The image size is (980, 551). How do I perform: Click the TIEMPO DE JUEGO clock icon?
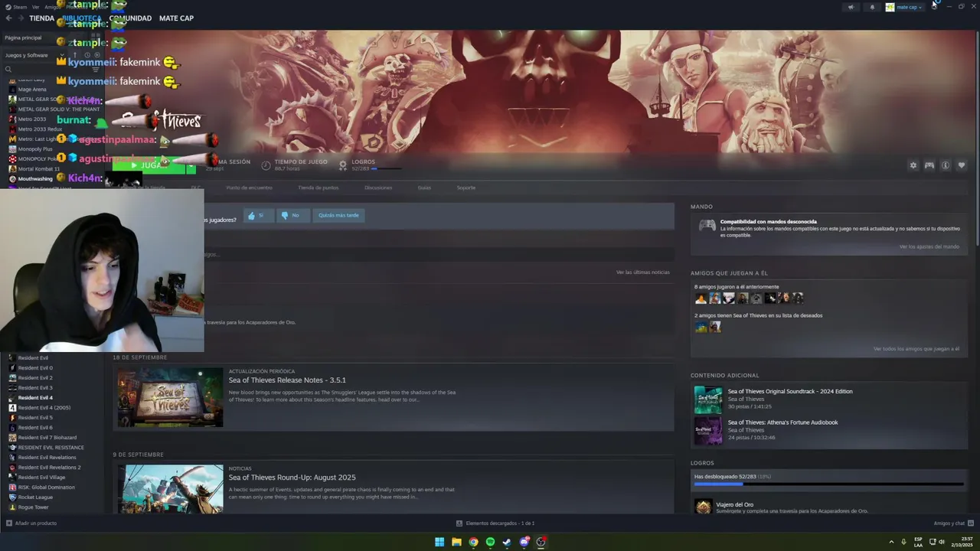(266, 165)
